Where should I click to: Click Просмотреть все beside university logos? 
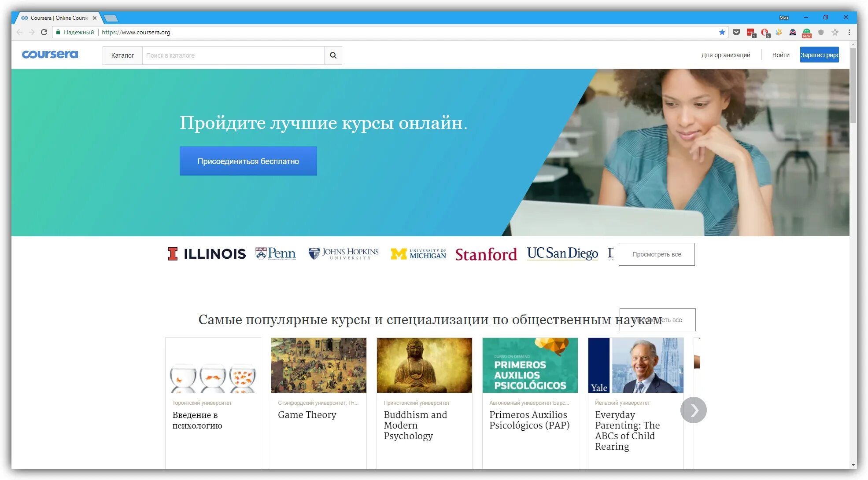coord(657,254)
